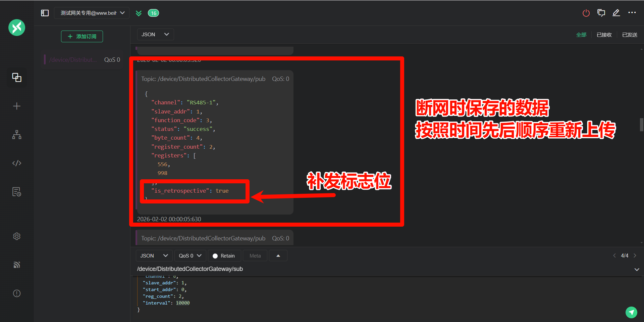Switch to 已发送 message filter tab
The height and width of the screenshot is (322, 644).
(630, 35)
